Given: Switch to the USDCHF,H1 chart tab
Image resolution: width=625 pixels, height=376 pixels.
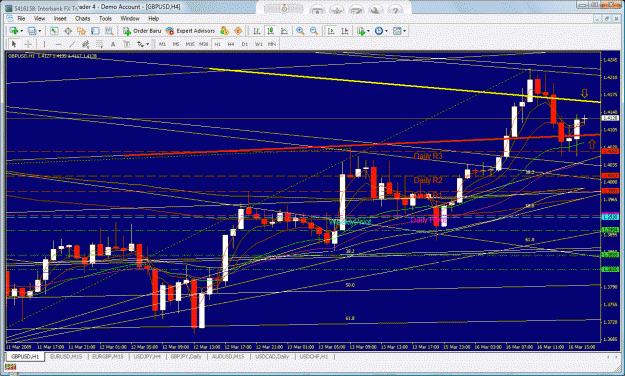Looking at the screenshot, I should click(x=314, y=356).
